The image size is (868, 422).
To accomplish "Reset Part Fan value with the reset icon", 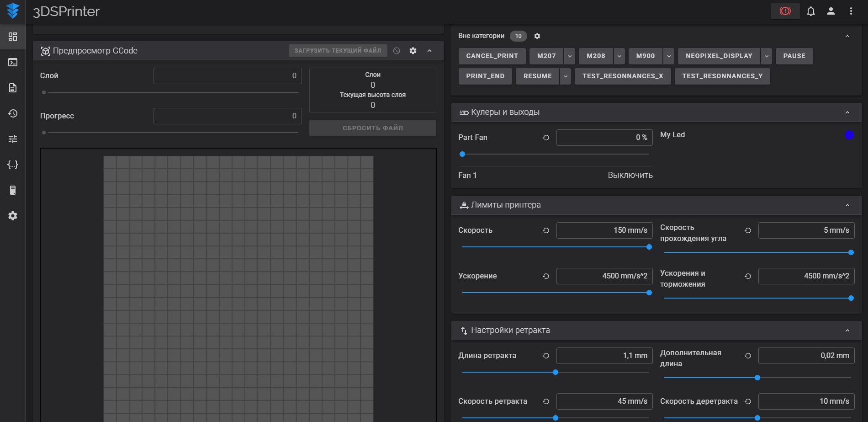I will [546, 138].
